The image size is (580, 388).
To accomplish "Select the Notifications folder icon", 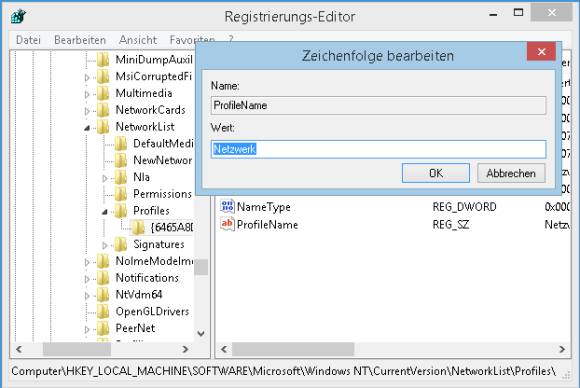I will tap(103, 278).
